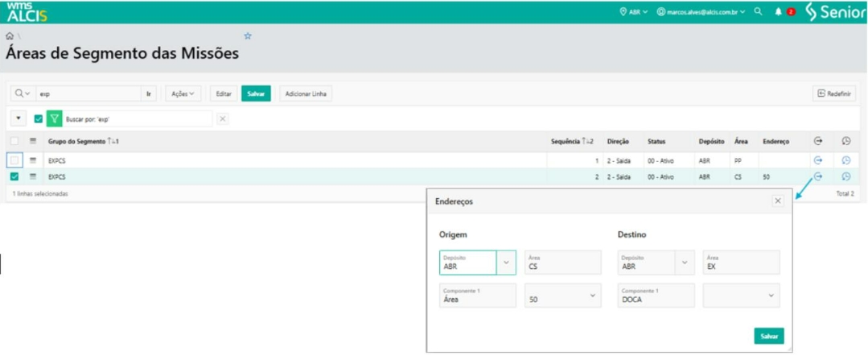Click the Endereço column header
The width and height of the screenshot is (868, 356).
click(x=775, y=142)
